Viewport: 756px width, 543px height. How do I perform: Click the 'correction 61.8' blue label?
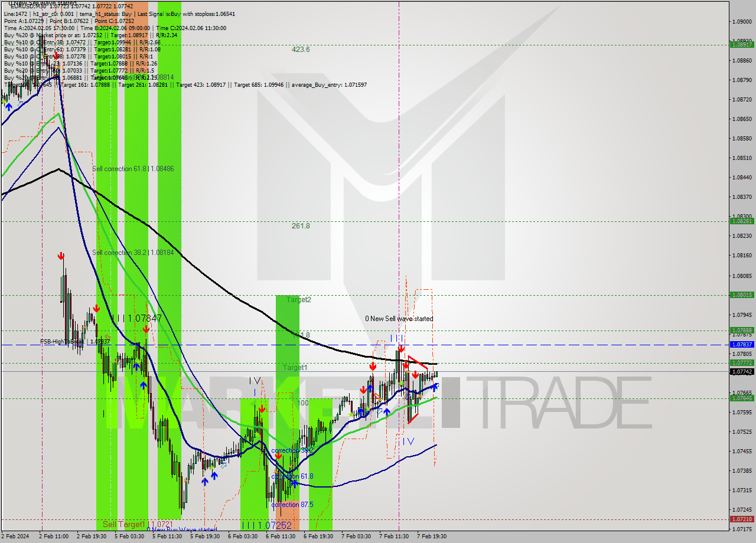292,476
